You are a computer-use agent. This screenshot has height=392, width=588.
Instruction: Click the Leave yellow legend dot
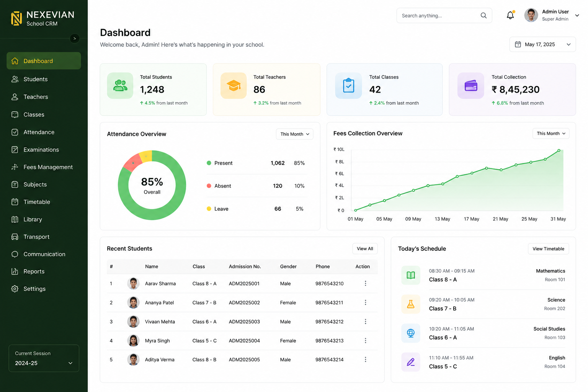(209, 209)
